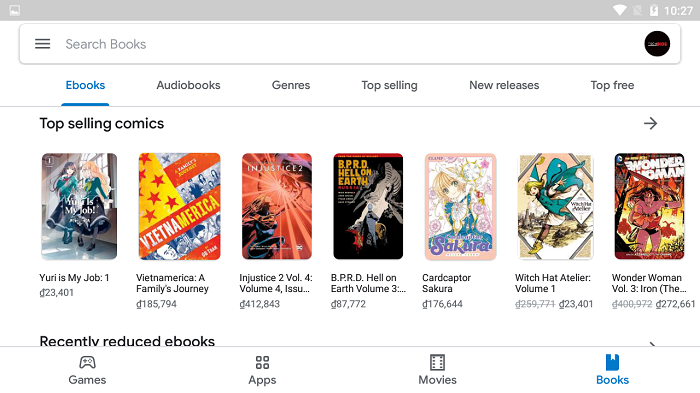700x393 pixels.
Task: Select the Top selling tab
Action: click(x=389, y=85)
